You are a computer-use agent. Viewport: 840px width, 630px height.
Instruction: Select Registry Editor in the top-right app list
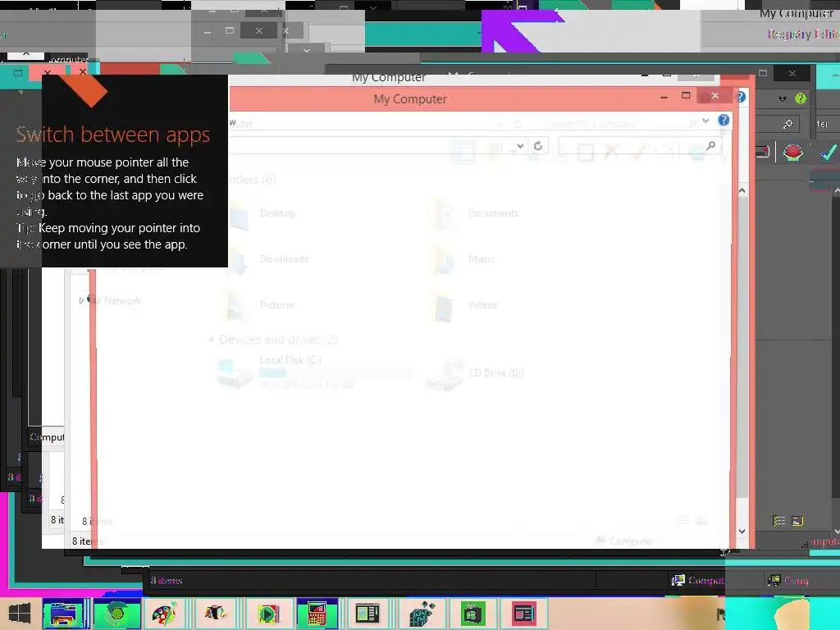(x=803, y=34)
